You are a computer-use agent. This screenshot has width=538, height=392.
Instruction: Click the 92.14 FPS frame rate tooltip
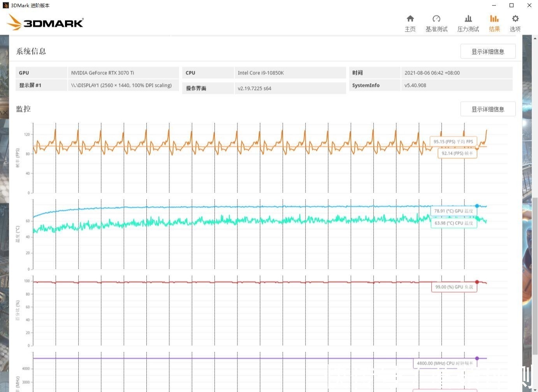457,153
